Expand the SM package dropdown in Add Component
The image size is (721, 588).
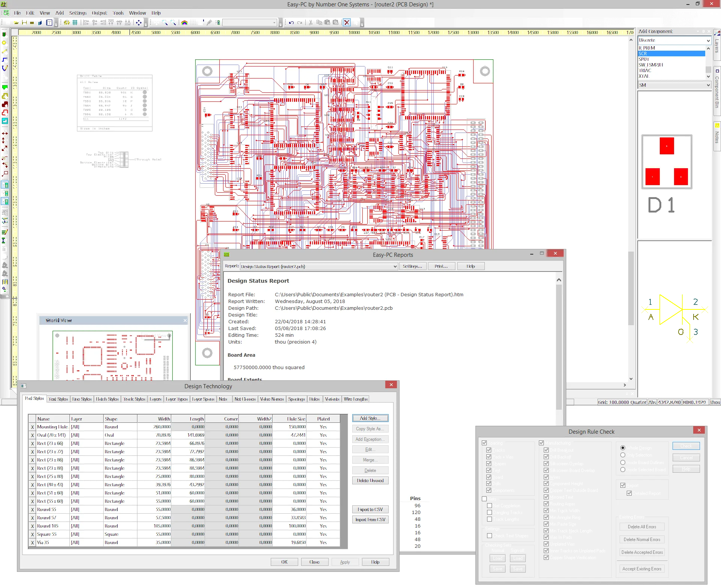click(707, 85)
